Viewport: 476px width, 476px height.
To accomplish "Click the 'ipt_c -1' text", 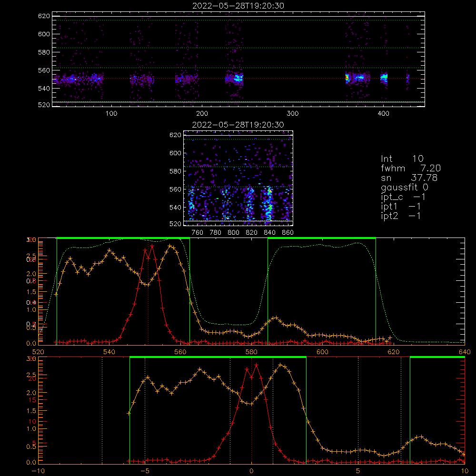I will point(403,197).
